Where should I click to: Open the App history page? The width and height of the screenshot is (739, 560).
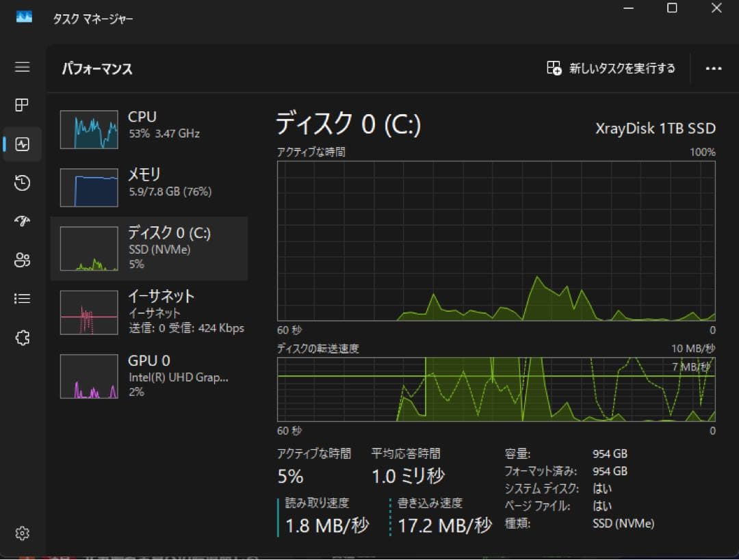(x=22, y=183)
